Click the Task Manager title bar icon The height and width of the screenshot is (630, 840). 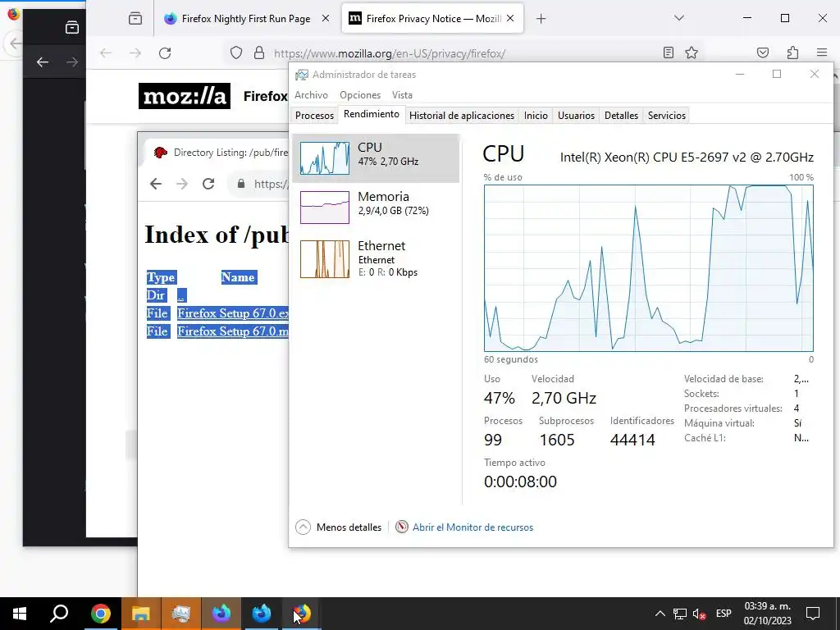(302, 75)
